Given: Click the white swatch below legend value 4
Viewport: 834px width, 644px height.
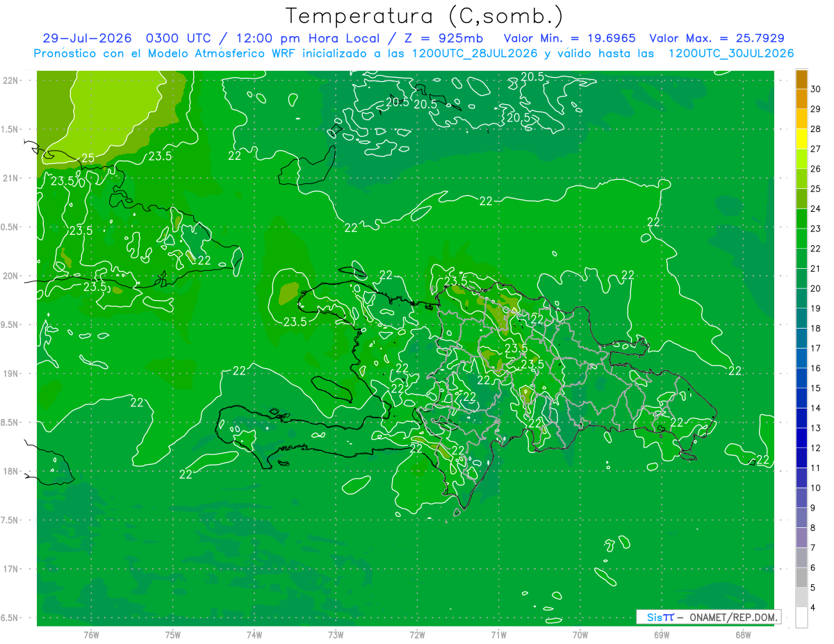Looking at the screenshot, I should tap(801, 618).
